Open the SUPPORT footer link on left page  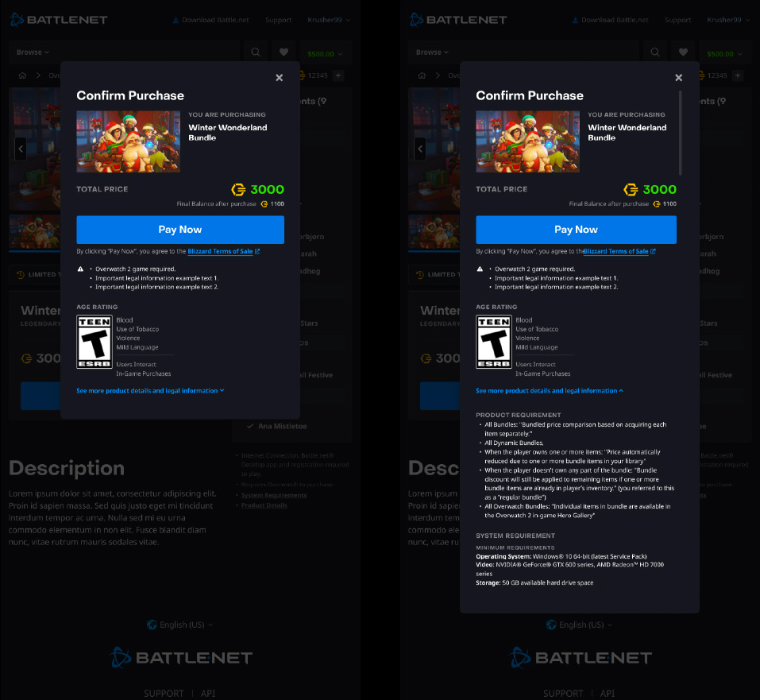pyautogui.click(x=164, y=693)
